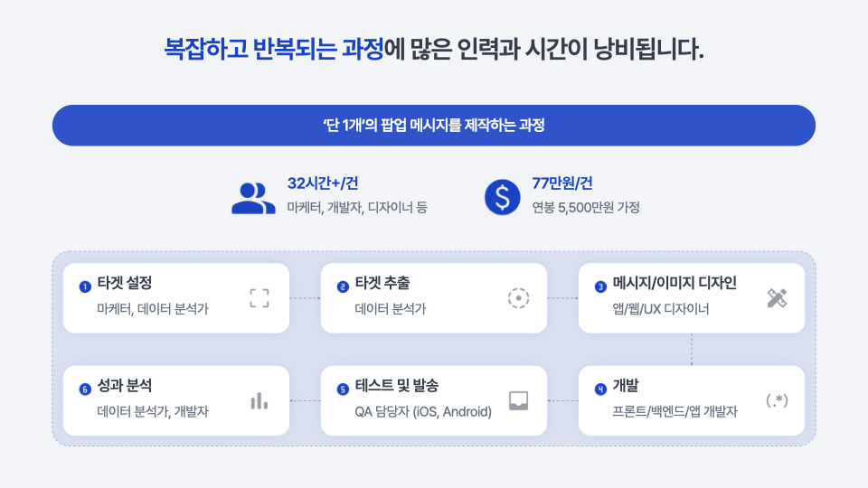Click the bar chart icon in 성과 분석

(x=259, y=400)
